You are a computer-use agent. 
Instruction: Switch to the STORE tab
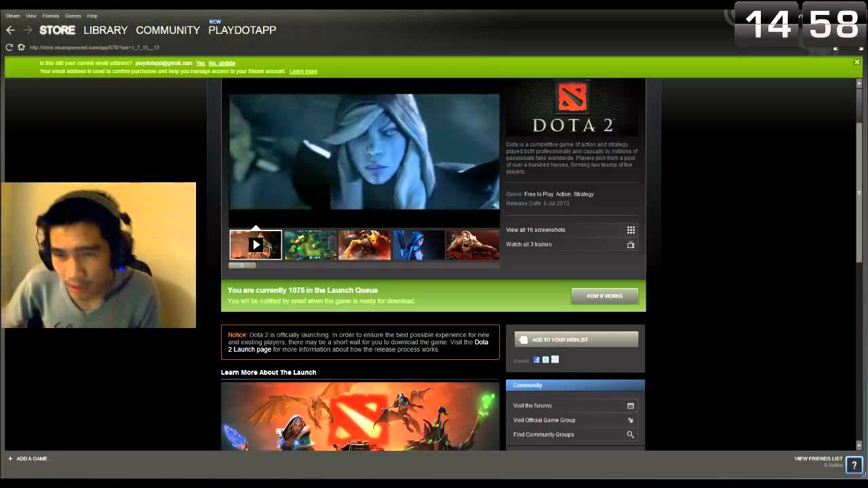57,30
